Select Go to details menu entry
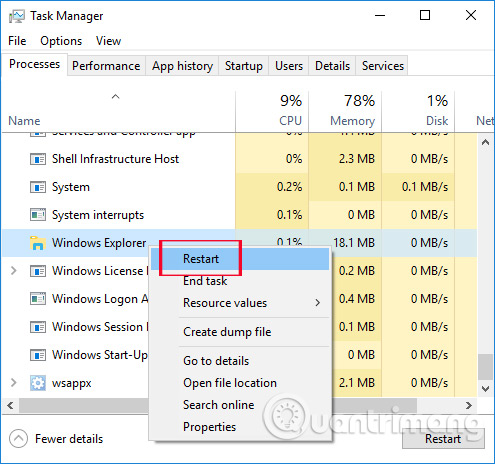This screenshot has height=464, width=495. 240,361
